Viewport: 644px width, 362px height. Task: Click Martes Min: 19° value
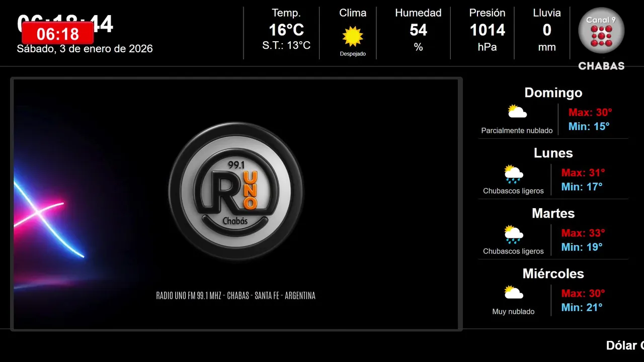tap(582, 247)
